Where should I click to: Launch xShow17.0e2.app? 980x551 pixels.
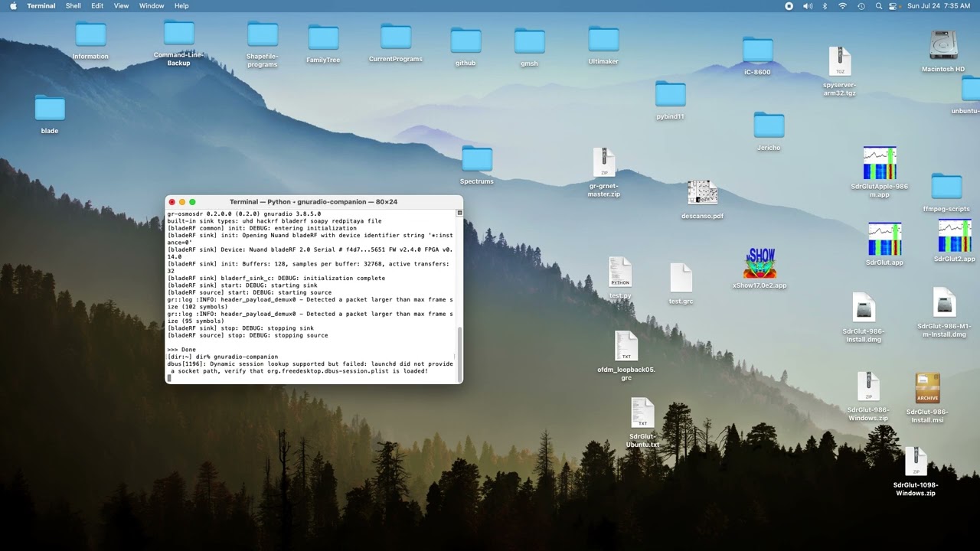pos(759,263)
